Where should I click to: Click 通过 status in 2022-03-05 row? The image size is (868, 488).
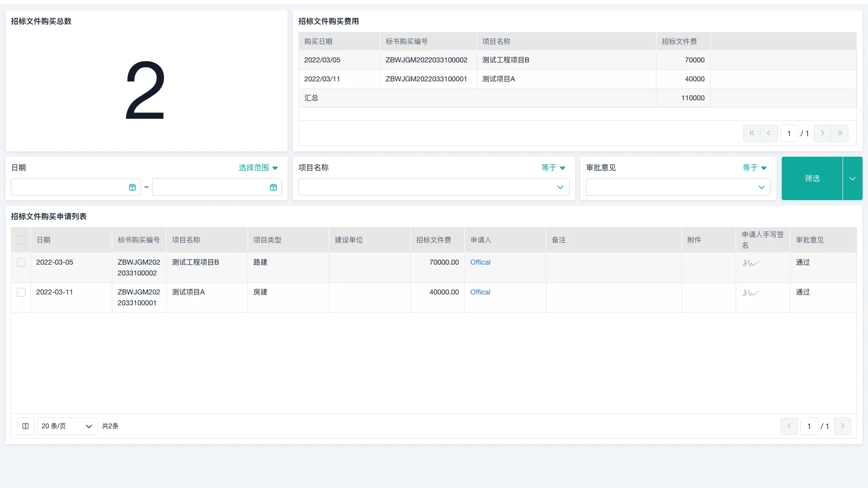click(803, 262)
